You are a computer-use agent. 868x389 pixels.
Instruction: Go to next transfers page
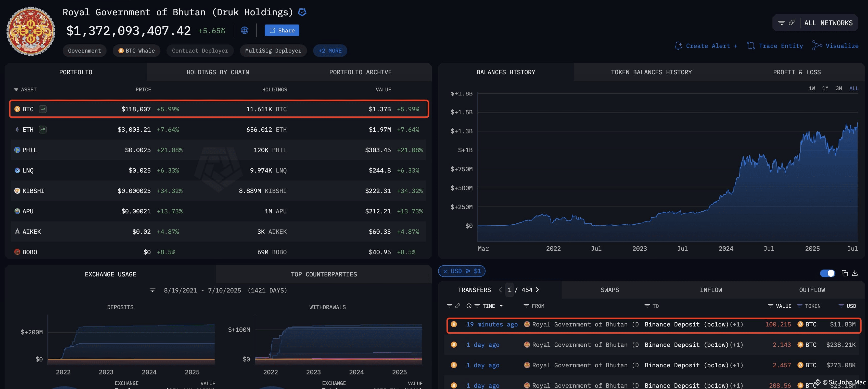[537, 290]
